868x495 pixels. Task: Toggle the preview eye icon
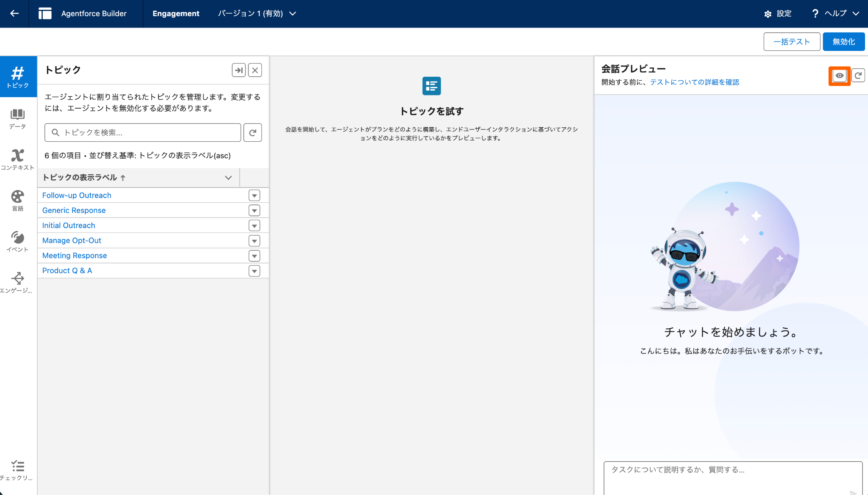[839, 76]
